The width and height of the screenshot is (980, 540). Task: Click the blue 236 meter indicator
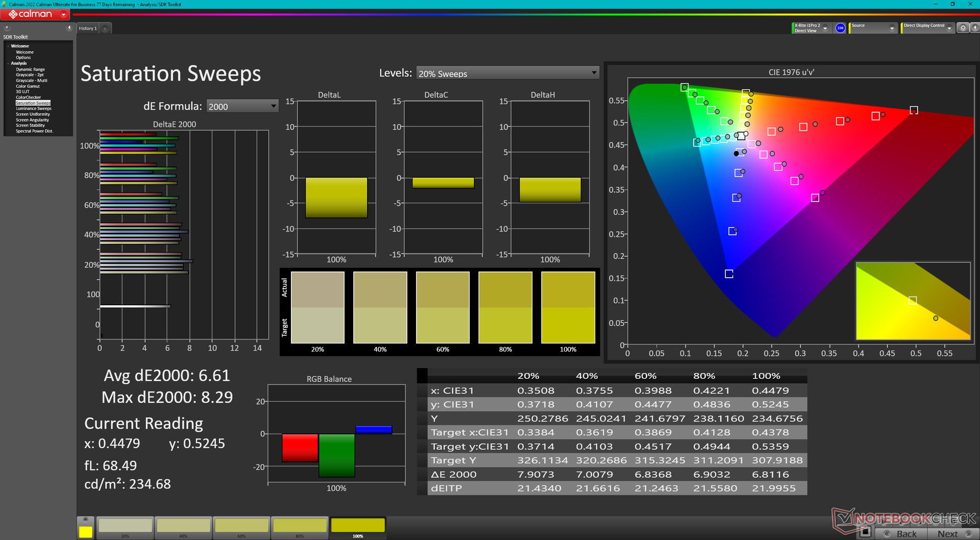tap(840, 28)
